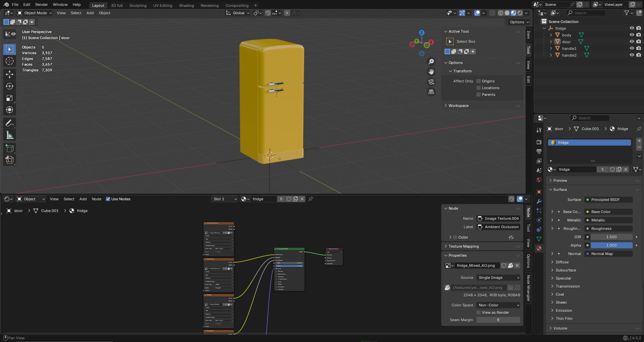Open the Modifiers wrench properties tab
The height and width of the screenshot is (342, 644).
(x=539, y=202)
